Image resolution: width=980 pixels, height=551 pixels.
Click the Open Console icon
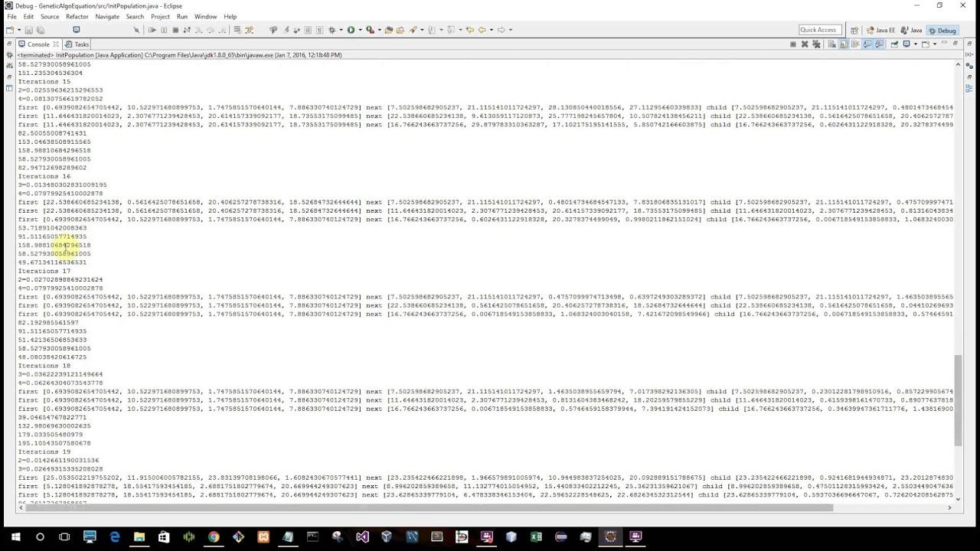pyautogui.click(x=925, y=44)
